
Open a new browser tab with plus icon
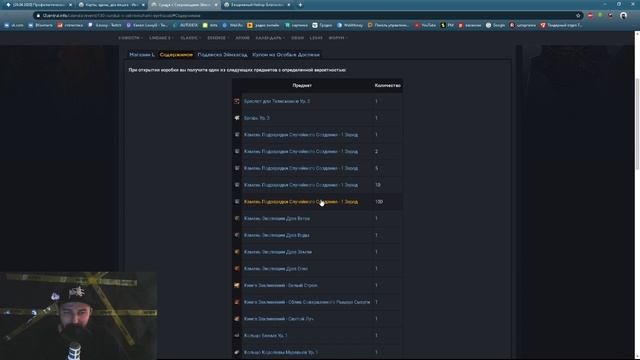click(x=300, y=4)
